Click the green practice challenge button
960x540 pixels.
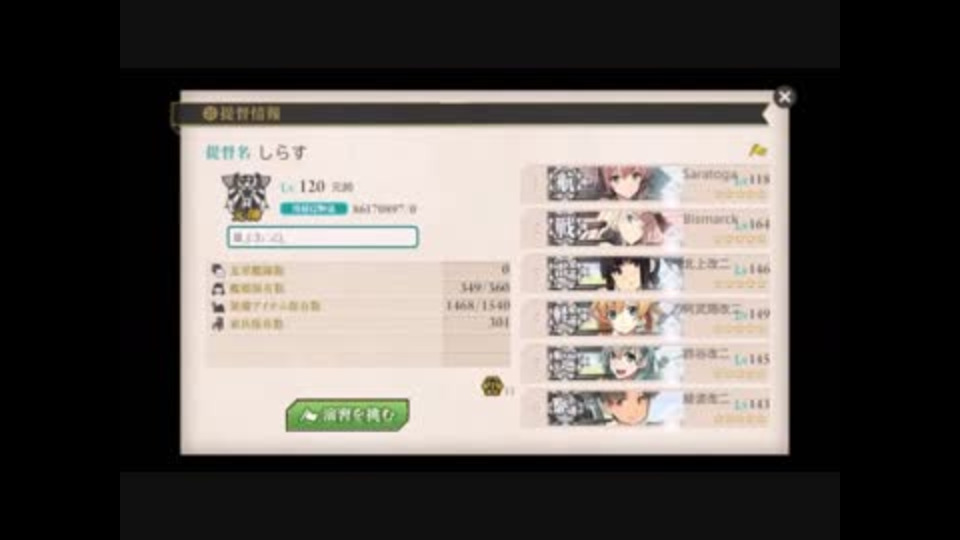coord(347,415)
